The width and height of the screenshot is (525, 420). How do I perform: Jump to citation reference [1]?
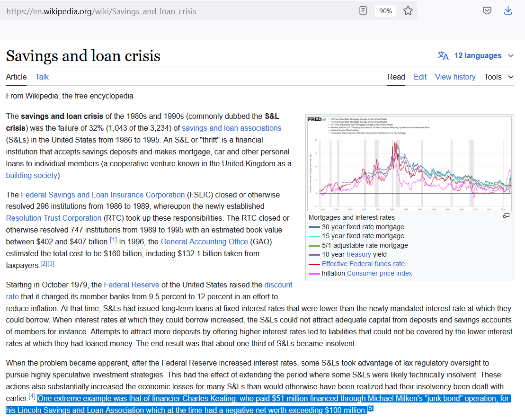coord(114,240)
